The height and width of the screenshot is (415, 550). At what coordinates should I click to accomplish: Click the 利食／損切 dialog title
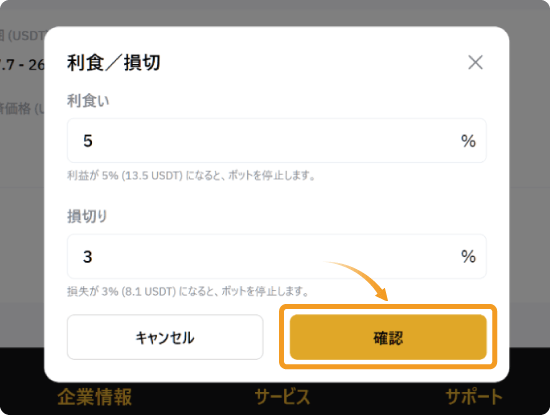(114, 63)
